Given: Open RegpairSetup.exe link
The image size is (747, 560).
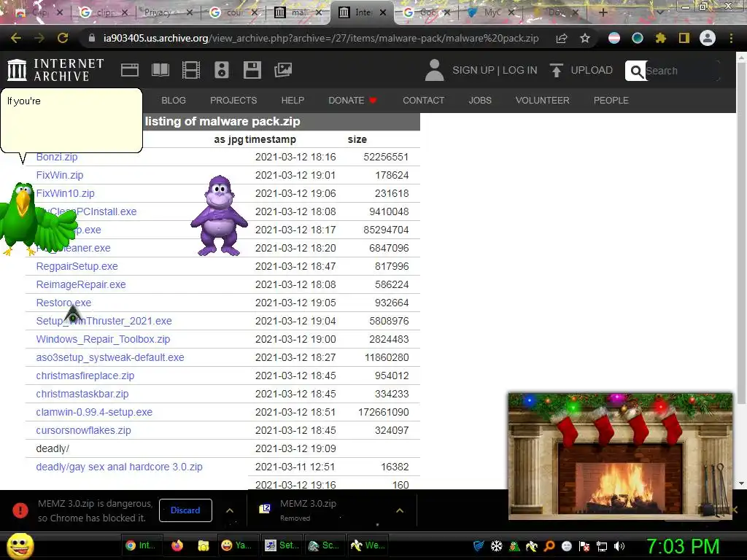Looking at the screenshot, I should pyautogui.click(x=77, y=266).
